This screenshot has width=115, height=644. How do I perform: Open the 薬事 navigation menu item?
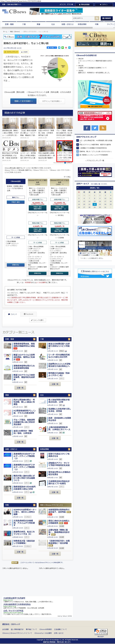point(38,24)
